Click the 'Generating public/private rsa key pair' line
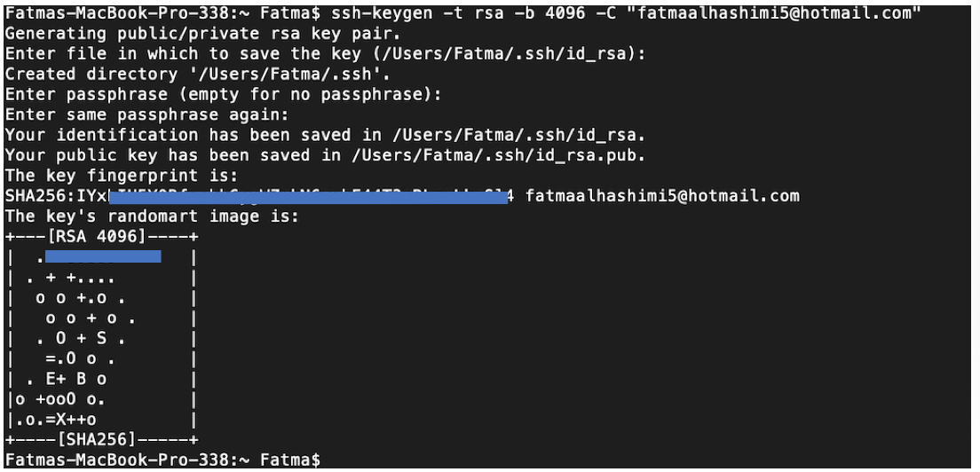 203,33
